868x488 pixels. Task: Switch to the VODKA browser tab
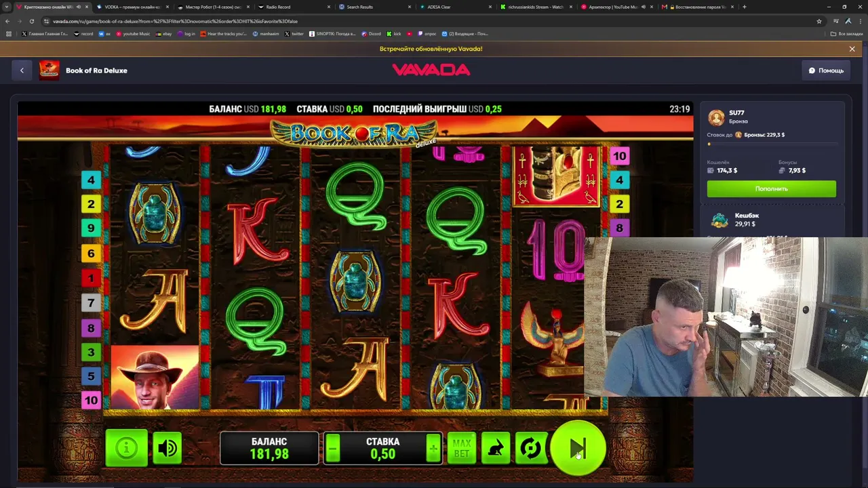click(132, 7)
